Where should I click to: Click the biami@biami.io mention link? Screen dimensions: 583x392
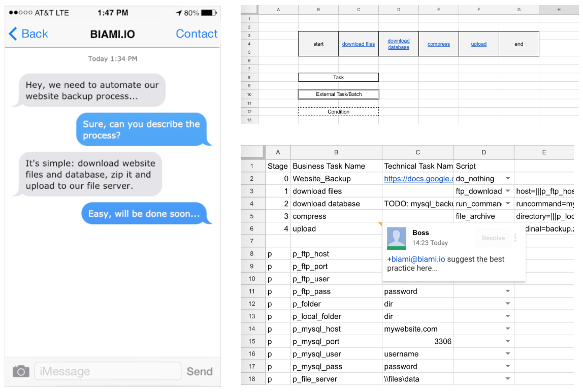click(x=417, y=259)
